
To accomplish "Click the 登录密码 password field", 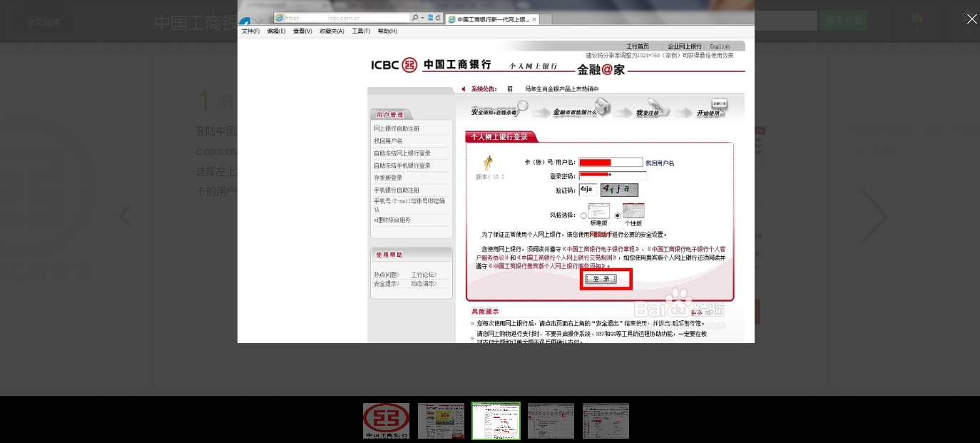I will (x=613, y=175).
